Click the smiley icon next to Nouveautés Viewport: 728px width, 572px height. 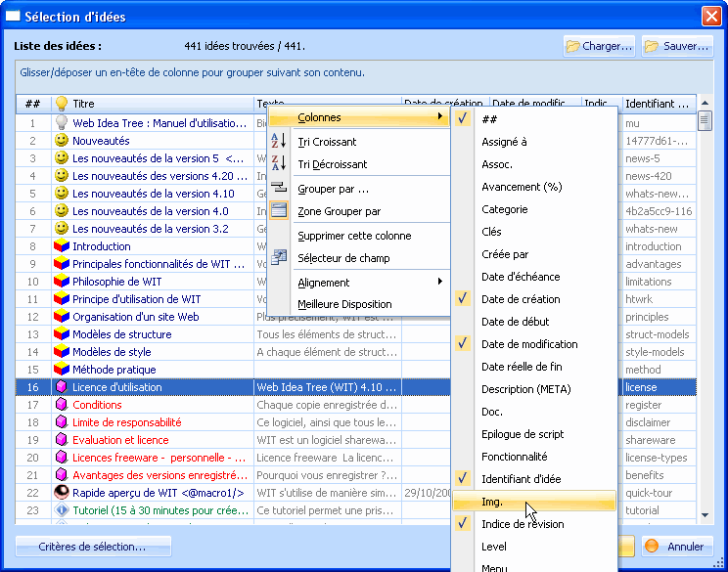tap(61, 141)
